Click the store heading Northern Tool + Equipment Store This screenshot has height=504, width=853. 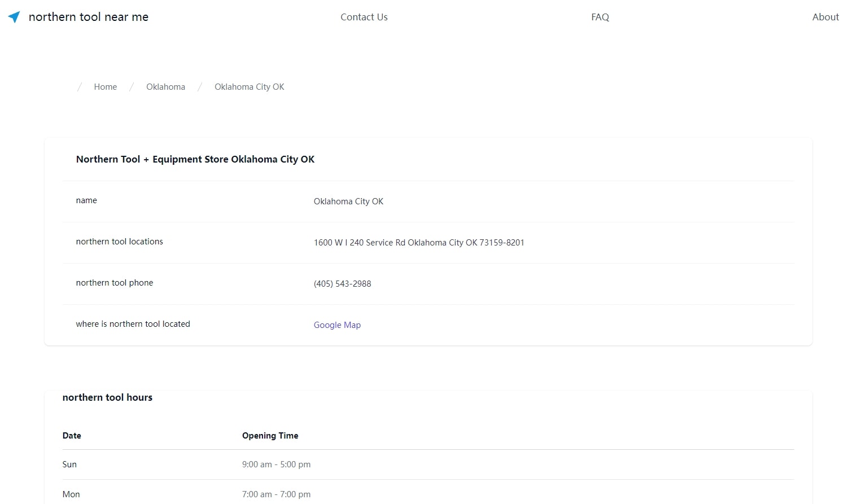[195, 159]
